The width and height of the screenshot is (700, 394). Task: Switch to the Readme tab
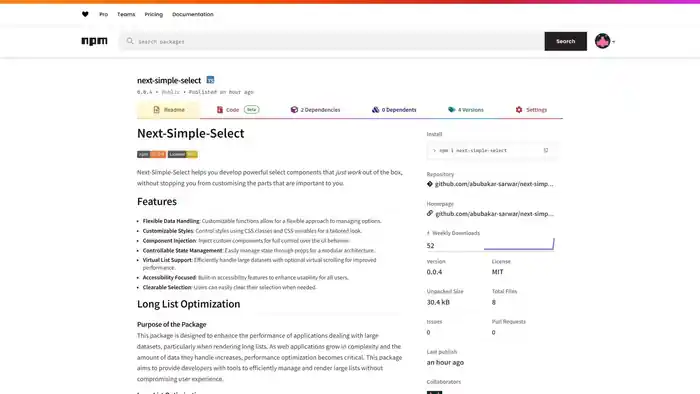point(168,110)
